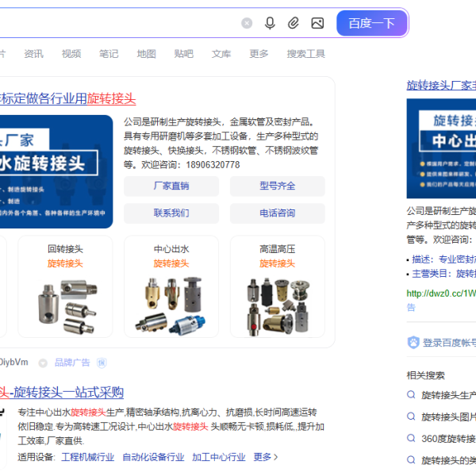Open the sidebar 主营类目 link
Screen dimensions: 476x476
[x=443, y=274]
